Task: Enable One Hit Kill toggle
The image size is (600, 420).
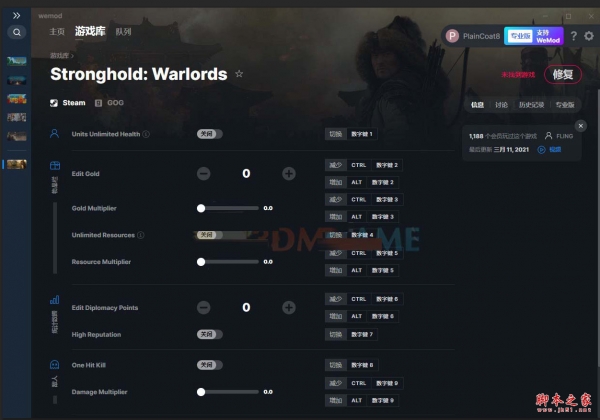Action: pos(209,365)
